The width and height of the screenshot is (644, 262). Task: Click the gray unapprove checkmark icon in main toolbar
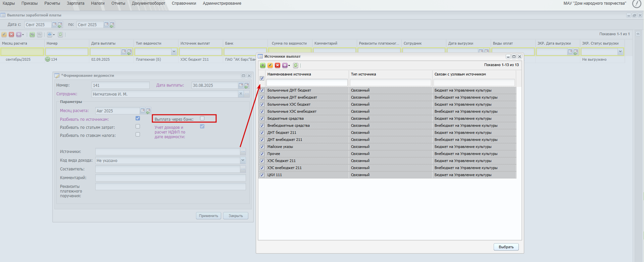pyautogui.click(x=40, y=35)
